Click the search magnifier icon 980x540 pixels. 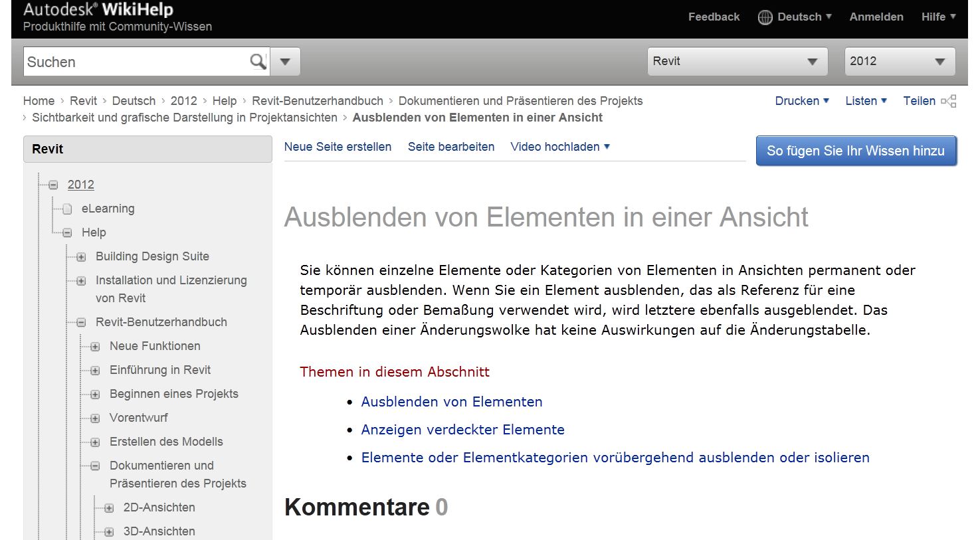pyautogui.click(x=258, y=62)
